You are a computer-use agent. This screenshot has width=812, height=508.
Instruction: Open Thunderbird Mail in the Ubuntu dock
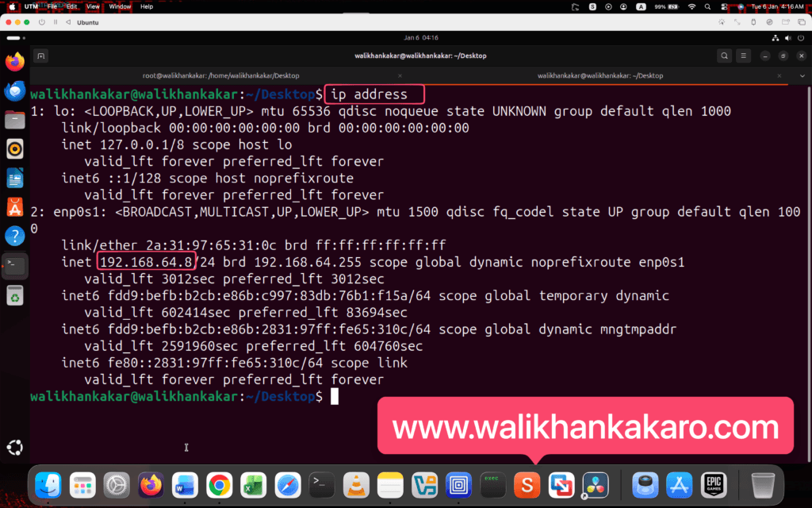coord(14,91)
